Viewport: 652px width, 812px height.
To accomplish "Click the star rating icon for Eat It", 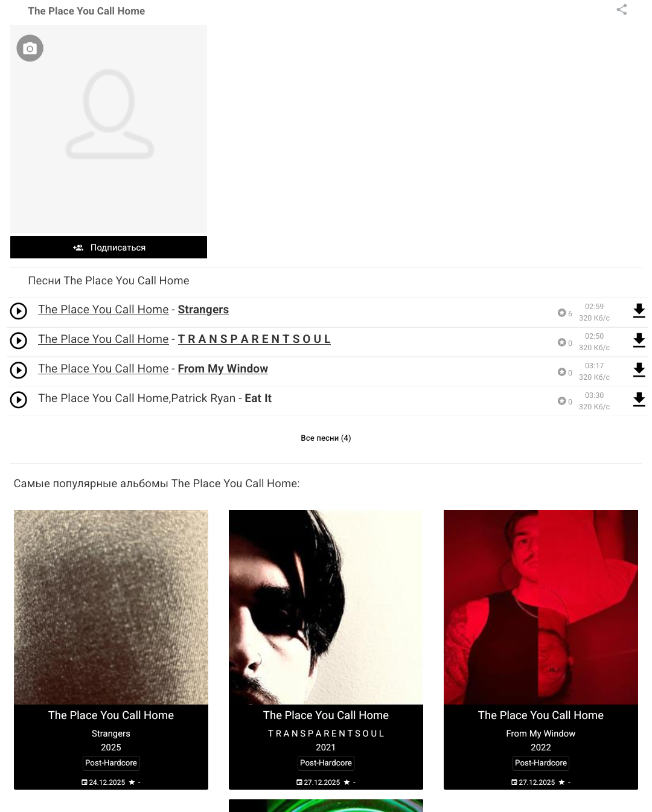I will [561, 401].
